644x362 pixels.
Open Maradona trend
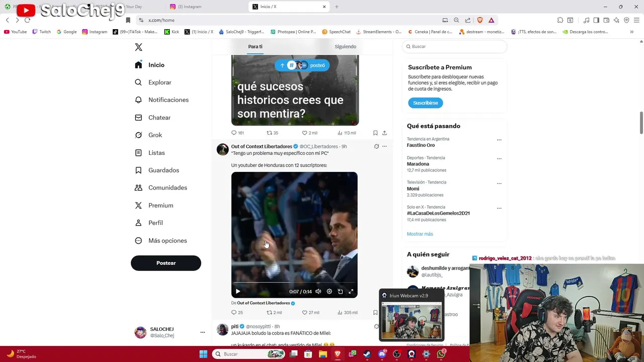418,164
